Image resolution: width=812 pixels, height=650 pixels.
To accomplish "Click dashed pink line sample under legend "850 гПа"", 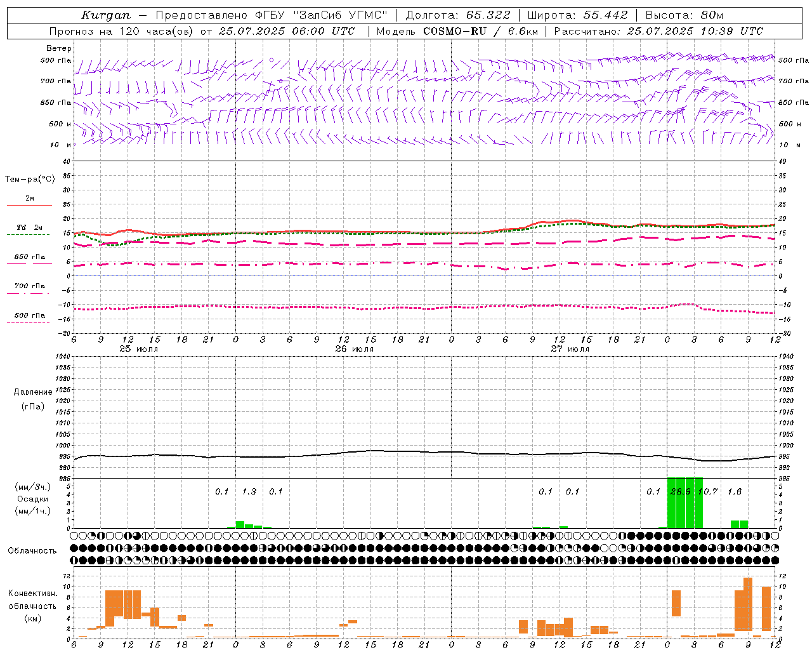I will (29, 263).
